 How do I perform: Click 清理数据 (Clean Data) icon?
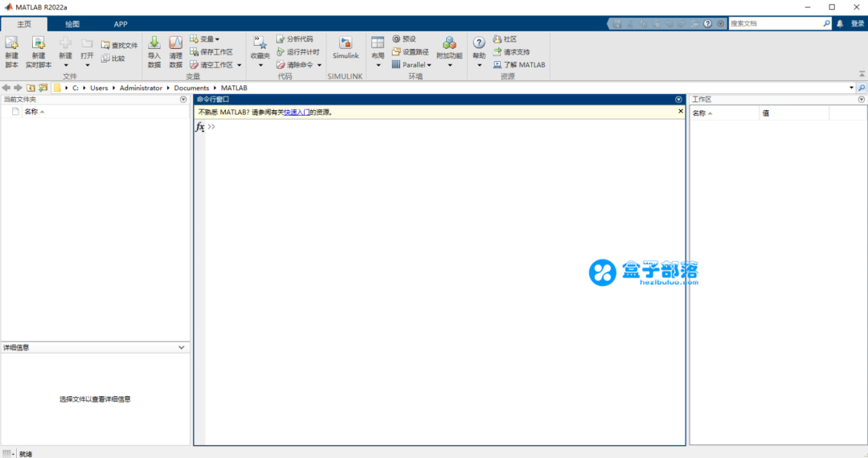click(175, 52)
